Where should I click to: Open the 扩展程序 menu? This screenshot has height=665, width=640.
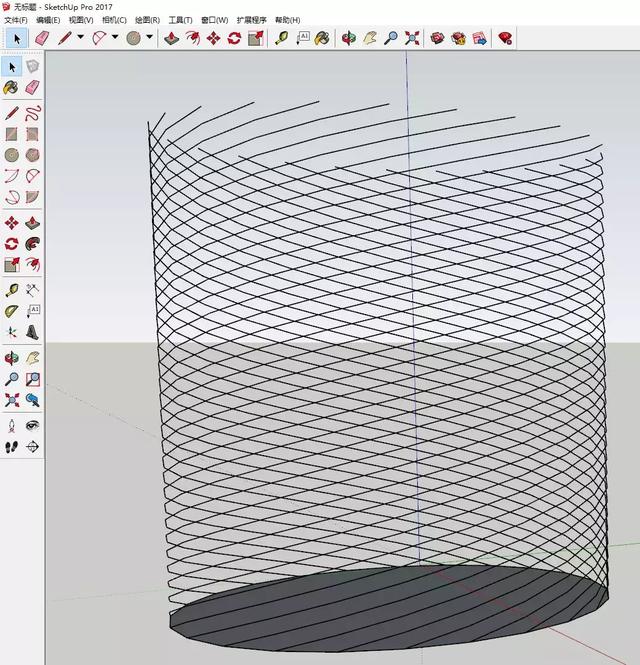click(252, 20)
